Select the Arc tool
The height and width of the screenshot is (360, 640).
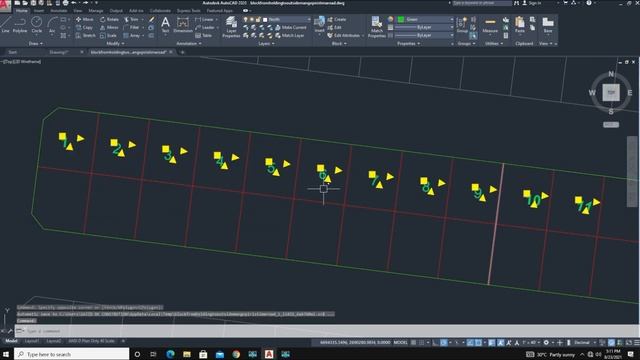[x=52, y=24]
